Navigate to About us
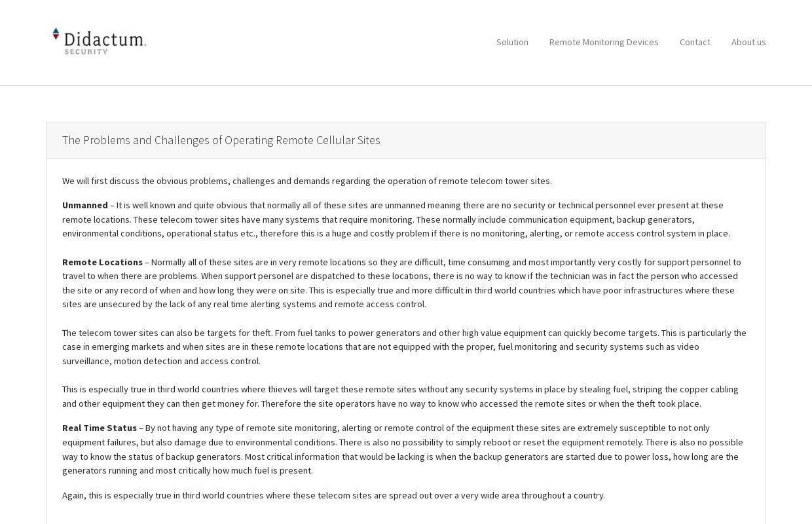 click(748, 42)
